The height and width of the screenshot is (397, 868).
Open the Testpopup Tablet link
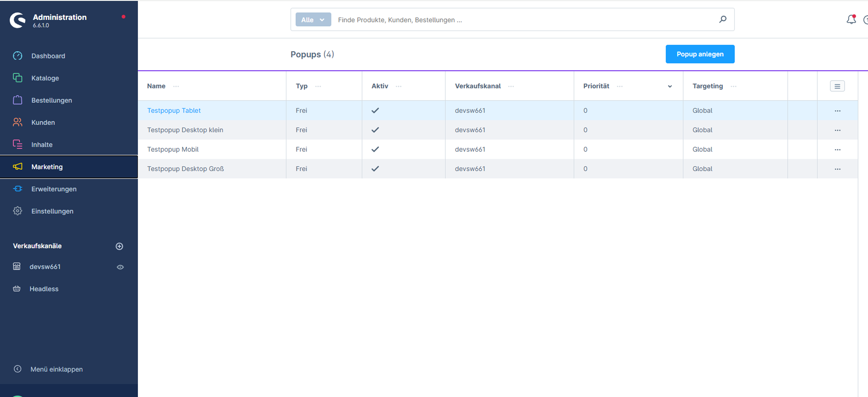click(174, 110)
